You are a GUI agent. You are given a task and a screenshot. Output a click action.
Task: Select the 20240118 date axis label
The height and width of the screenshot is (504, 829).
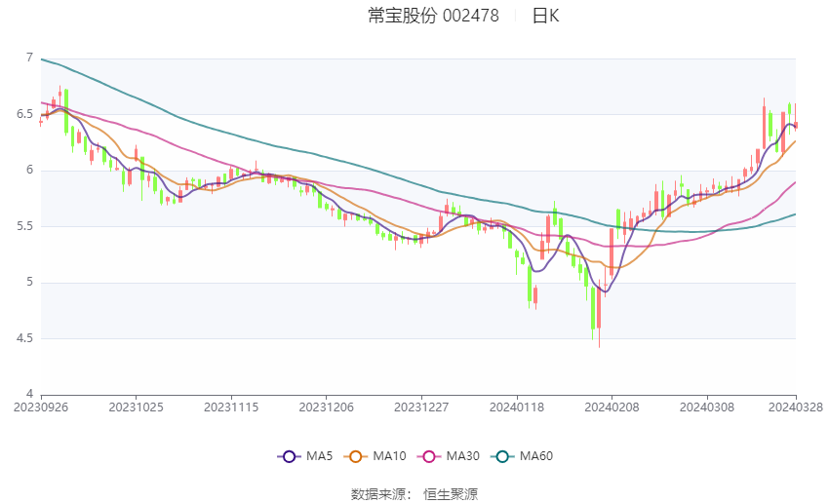517,407
